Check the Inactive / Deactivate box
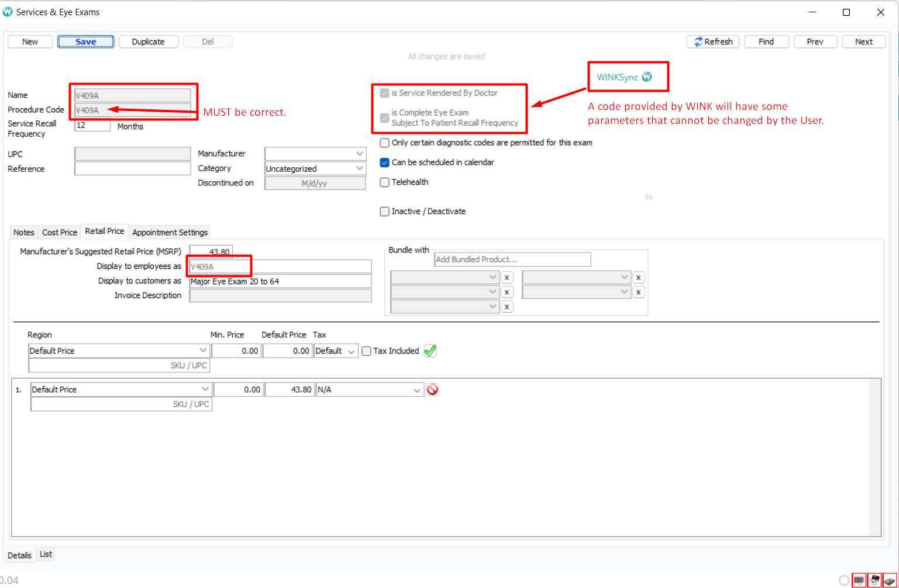899x588 pixels. 384,212
